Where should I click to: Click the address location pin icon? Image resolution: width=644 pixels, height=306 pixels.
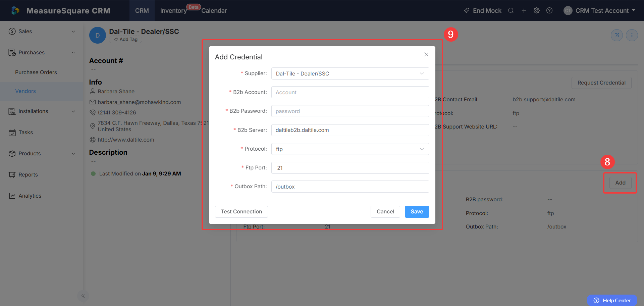pos(93,126)
